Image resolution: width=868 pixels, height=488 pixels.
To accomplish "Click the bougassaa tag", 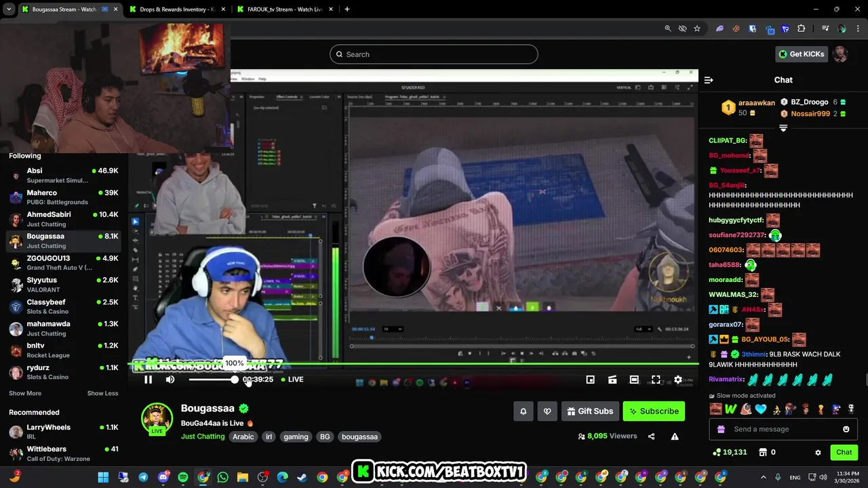I will [359, 437].
